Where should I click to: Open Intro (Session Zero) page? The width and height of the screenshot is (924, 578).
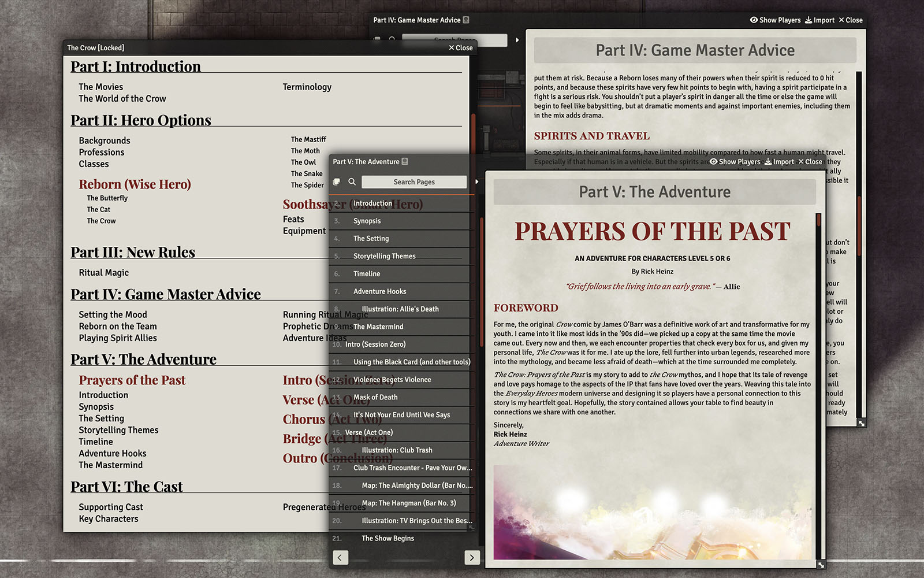pos(403,344)
